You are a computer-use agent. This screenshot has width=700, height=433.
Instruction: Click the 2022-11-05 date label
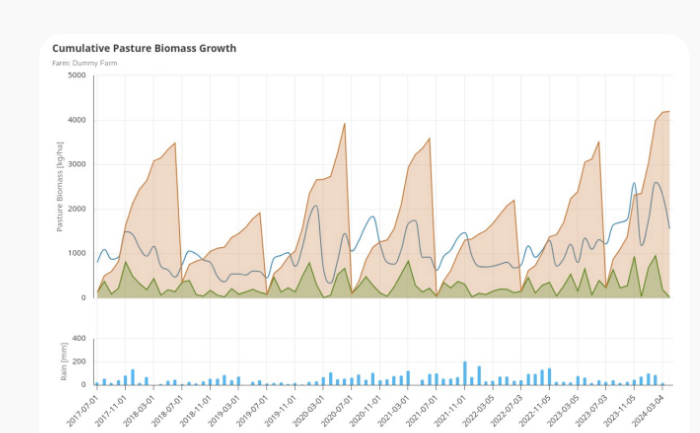[535, 411]
